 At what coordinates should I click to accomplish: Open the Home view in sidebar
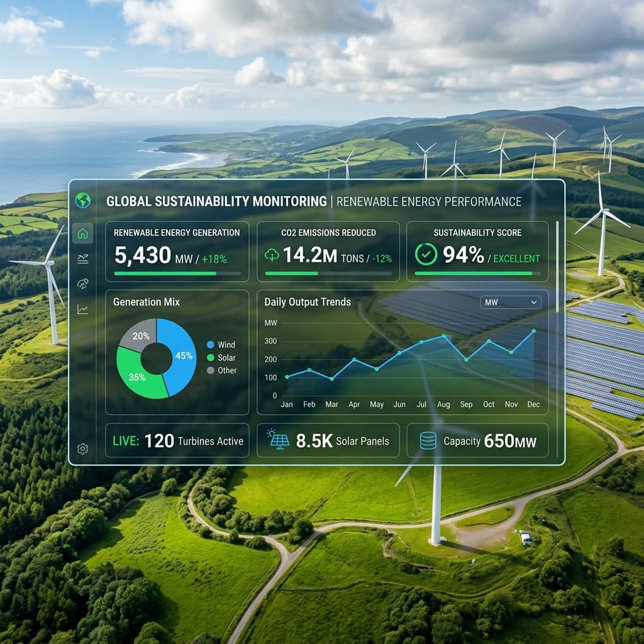[x=82, y=234]
